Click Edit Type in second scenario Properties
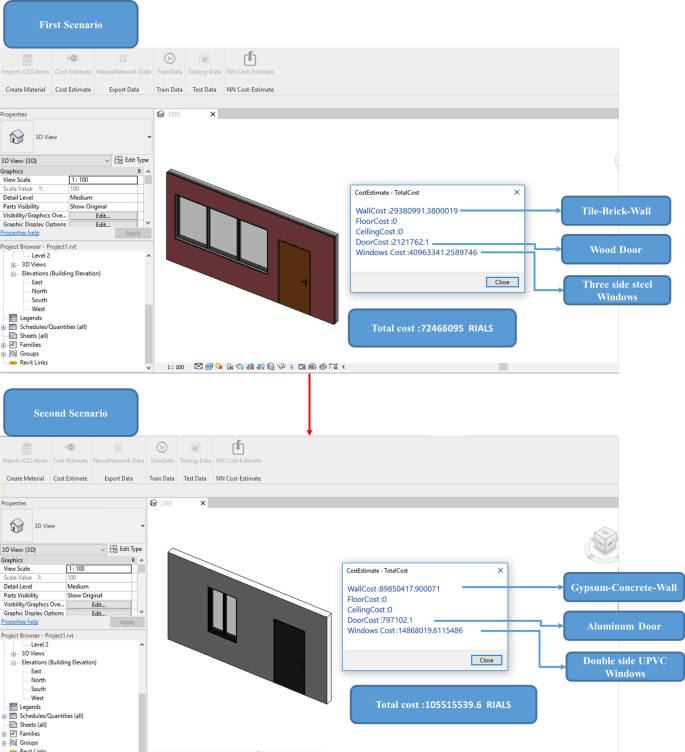 click(x=126, y=549)
